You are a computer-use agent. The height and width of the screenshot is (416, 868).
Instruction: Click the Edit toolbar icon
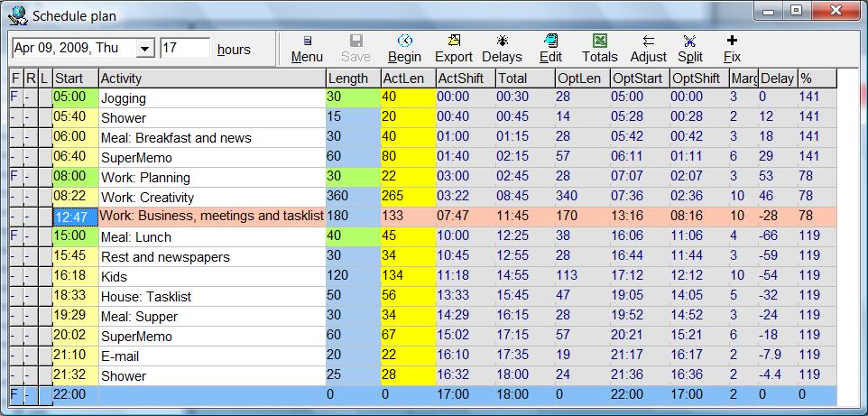coord(550,42)
